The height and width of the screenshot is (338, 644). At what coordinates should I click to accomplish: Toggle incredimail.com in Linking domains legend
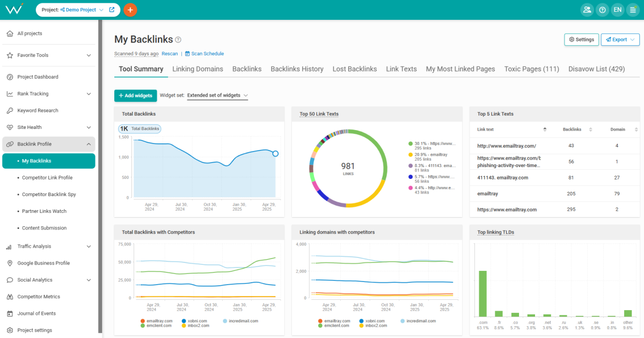pyautogui.click(x=419, y=321)
